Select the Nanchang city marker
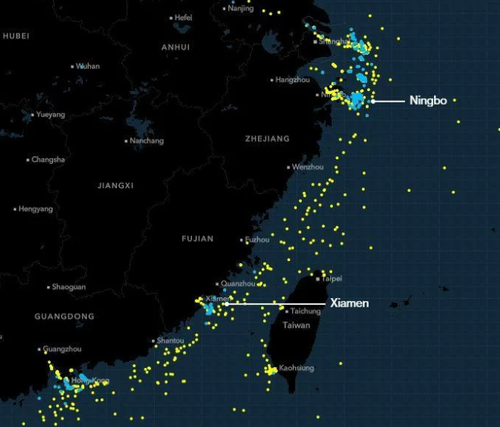This screenshot has height=427, width=500. coord(126,141)
